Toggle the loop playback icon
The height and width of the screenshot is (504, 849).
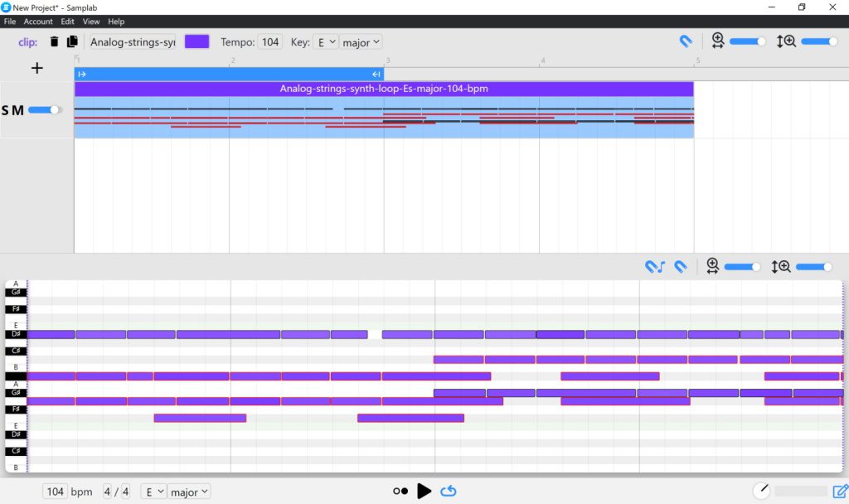(449, 491)
